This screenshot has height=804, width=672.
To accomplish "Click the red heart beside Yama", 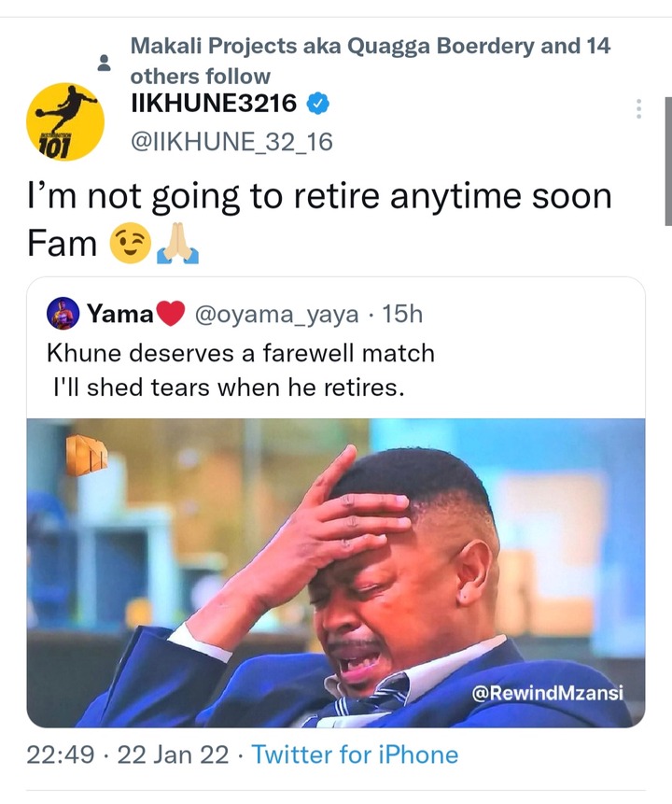I will 170,314.
